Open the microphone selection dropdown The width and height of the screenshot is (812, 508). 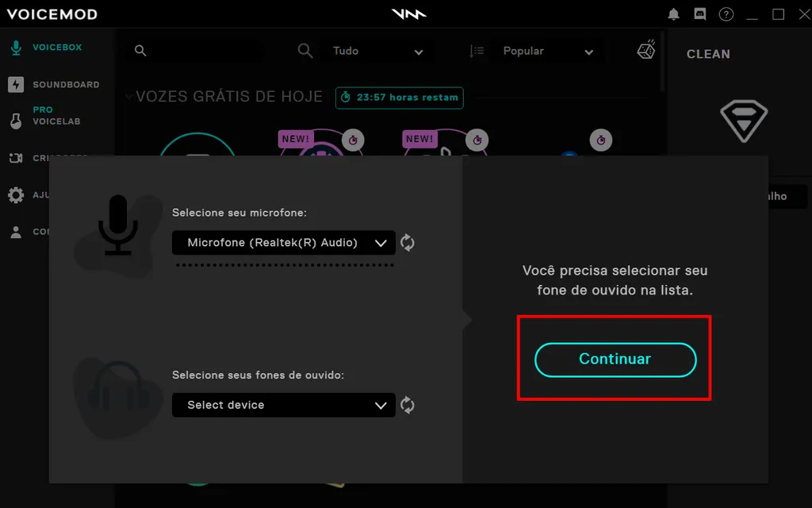pyautogui.click(x=283, y=243)
